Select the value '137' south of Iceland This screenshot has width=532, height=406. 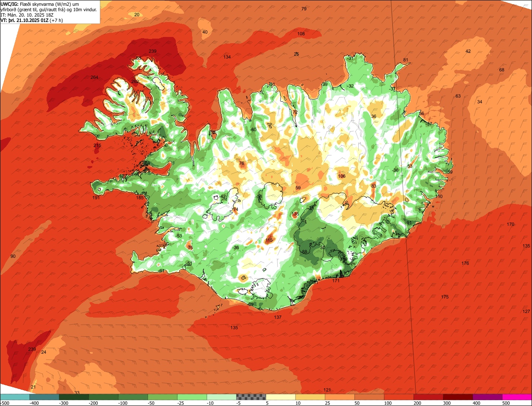pyautogui.click(x=278, y=318)
